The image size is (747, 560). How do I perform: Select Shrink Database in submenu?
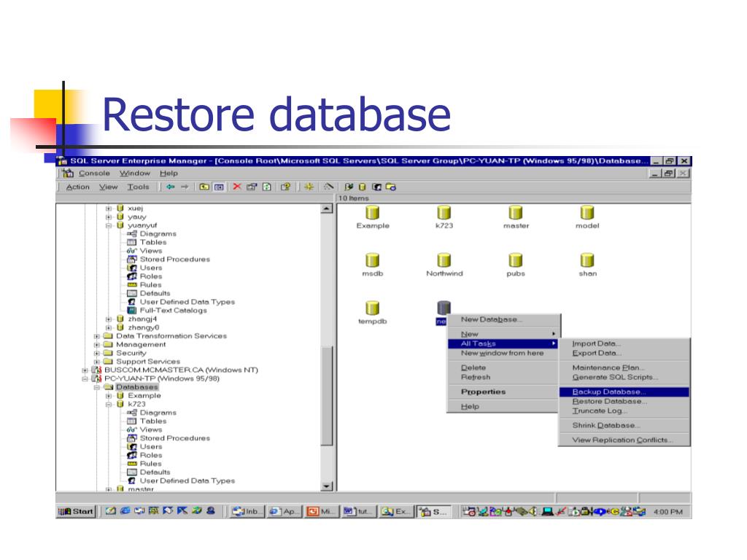pyautogui.click(x=624, y=425)
